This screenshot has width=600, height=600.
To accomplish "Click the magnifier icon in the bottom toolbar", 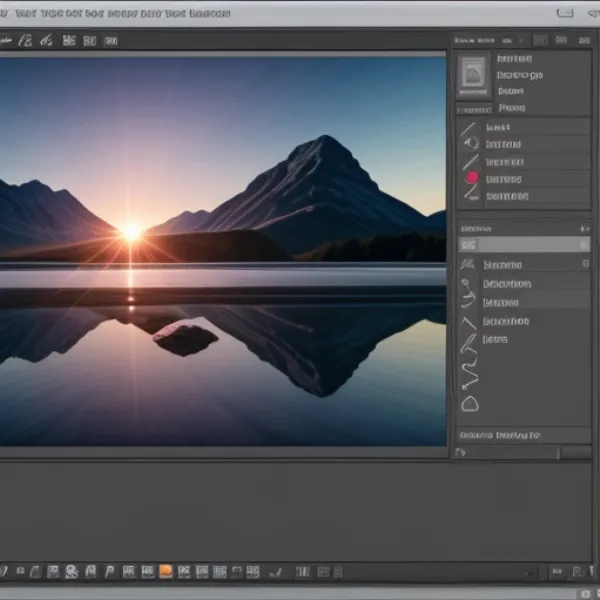I will [x=71, y=572].
